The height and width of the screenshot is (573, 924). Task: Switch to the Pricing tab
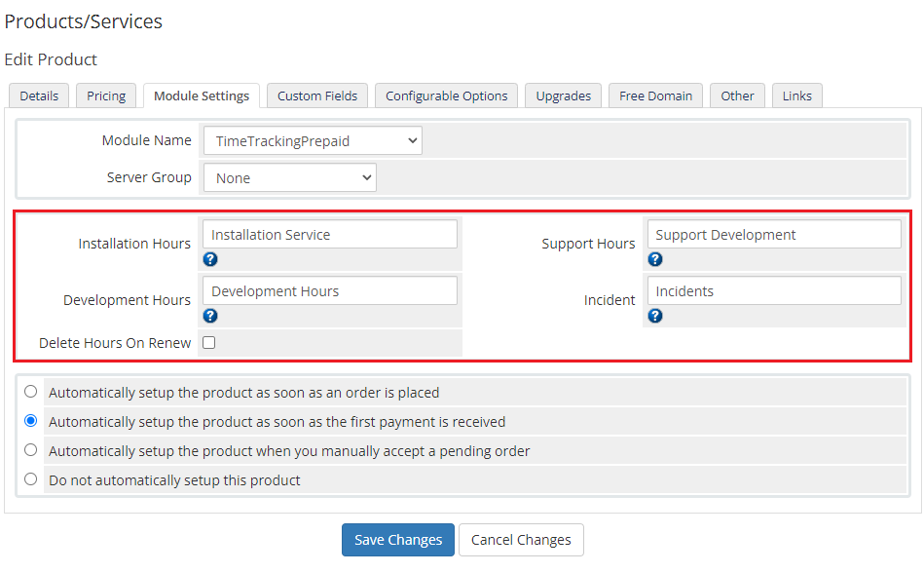[106, 96]
